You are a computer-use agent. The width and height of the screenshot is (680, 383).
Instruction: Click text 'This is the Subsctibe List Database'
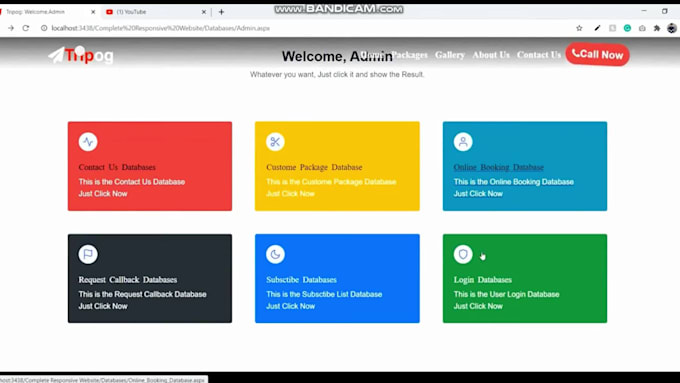tap(324, 294)
